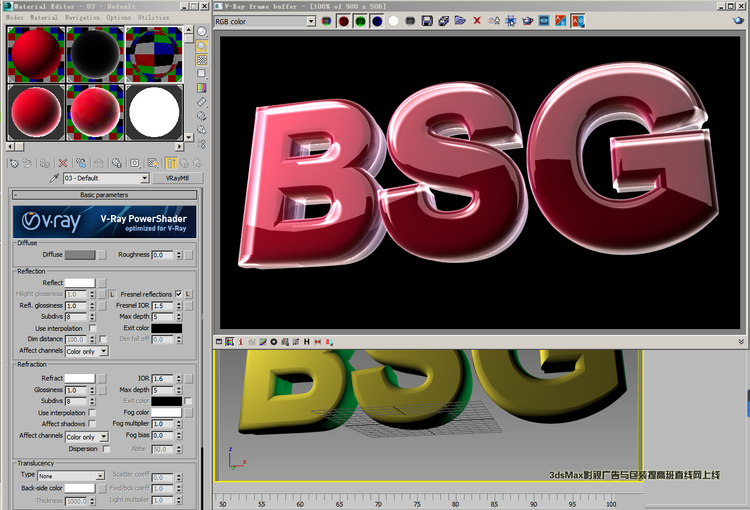Open the Utilities menu
This screenshot has width=750, height=510.
tap(153, 17)
